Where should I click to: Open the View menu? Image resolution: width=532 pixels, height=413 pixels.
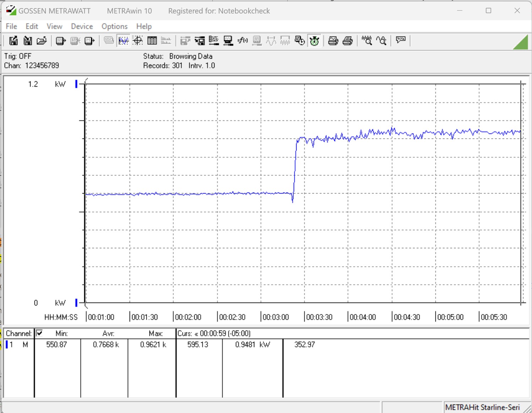[x=54, y=26]
